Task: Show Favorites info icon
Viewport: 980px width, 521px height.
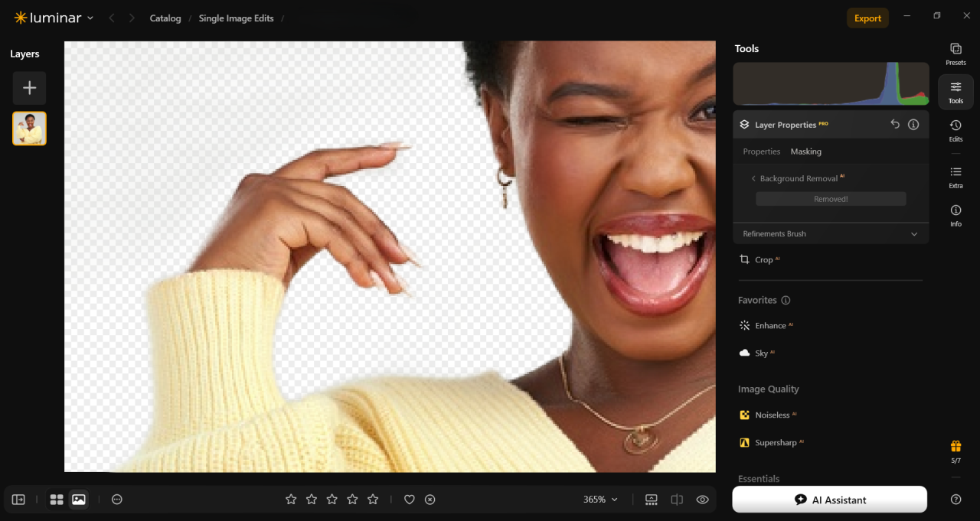Action: click(786, 301)
